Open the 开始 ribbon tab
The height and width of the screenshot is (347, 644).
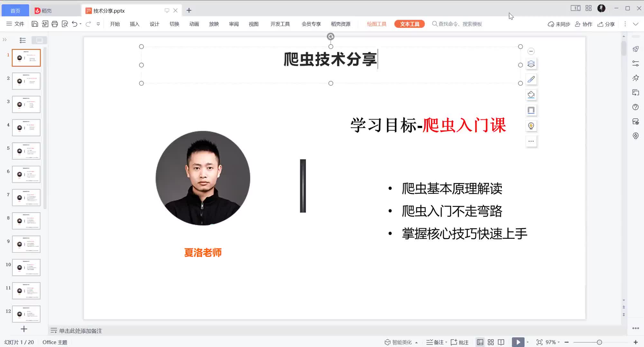pyautogui.click(x=115, y=24)
